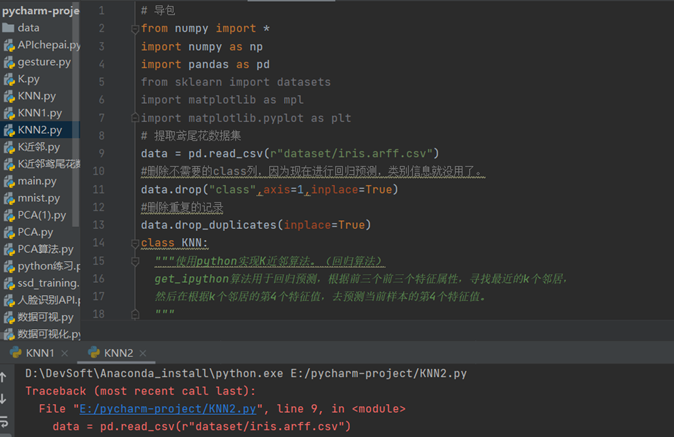The width and height of the screenshot is (674, 437).
Task: Click line number 9 in the gutter
Action: coord(101,153)
